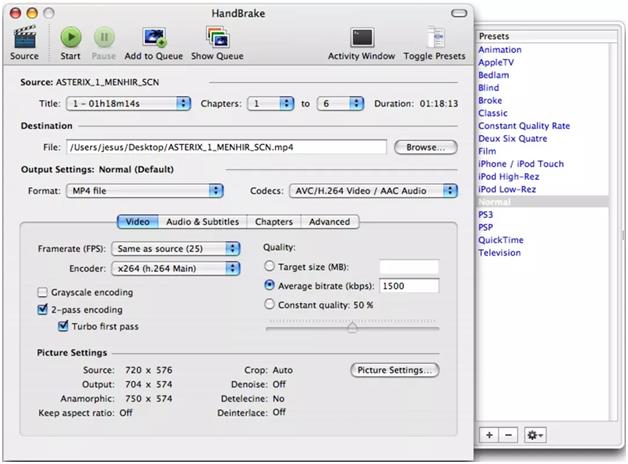Remove a preset with the minus button
The width and height of the screenshot is (628, 464).
508,435
